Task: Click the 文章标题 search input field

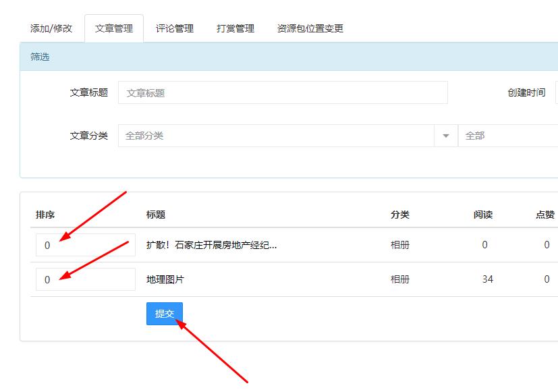Action: [x=283, y=93]
